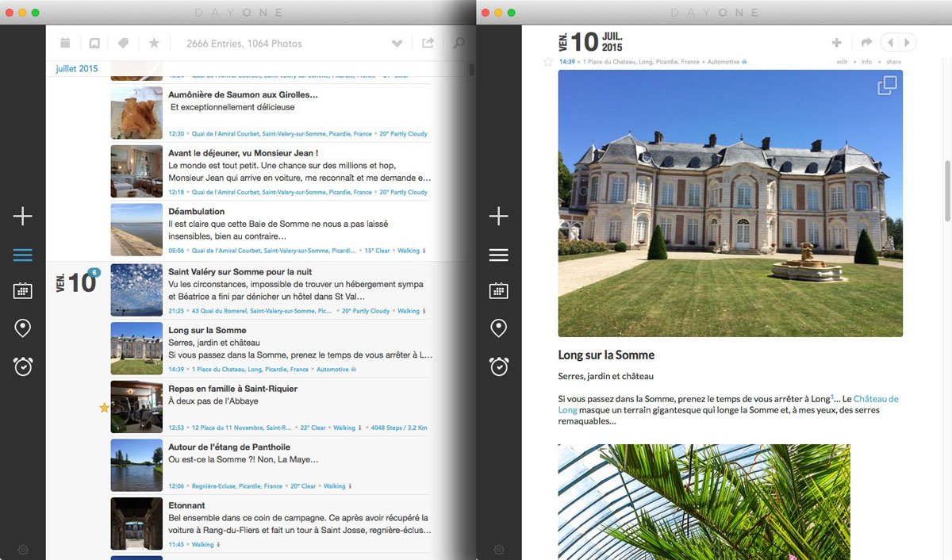Open Repas en famille à Saint-Riquier entry
The height and width of the screenshot is (560, 952).
point(271,407)
